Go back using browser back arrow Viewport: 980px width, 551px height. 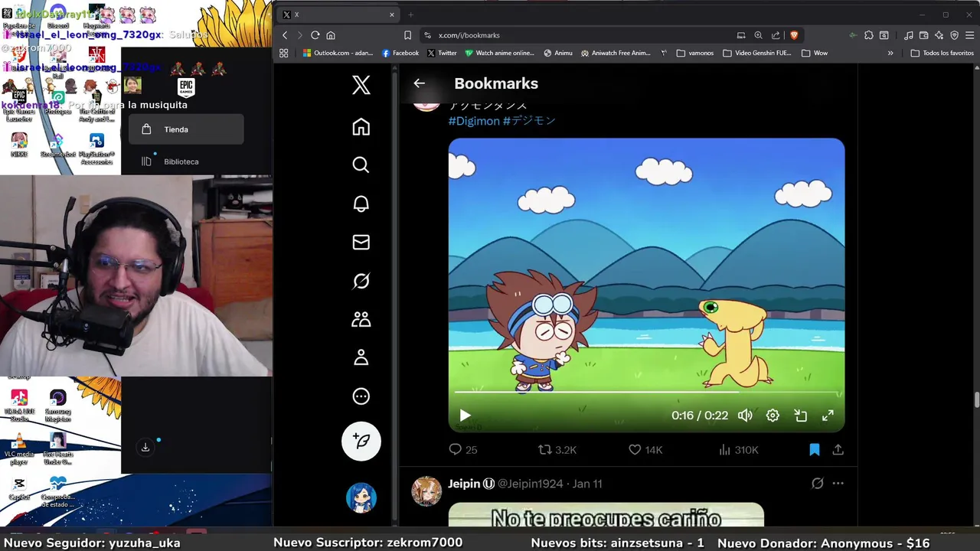coord(285,35)
